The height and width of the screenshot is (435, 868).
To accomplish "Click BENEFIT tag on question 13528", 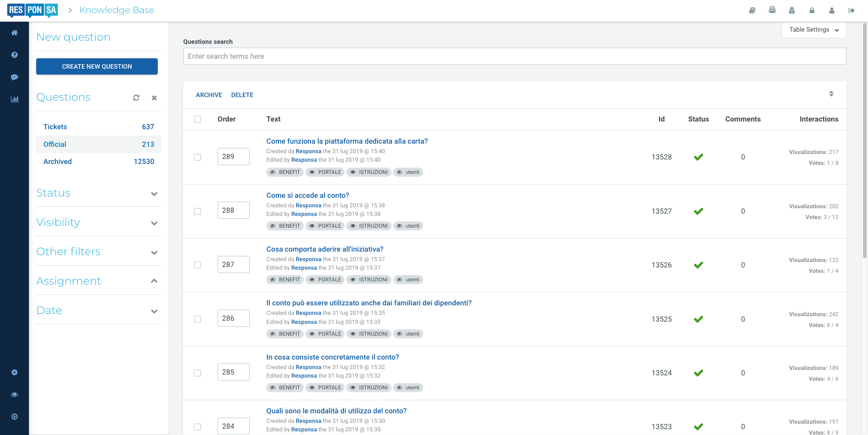I will click(285, 172).
